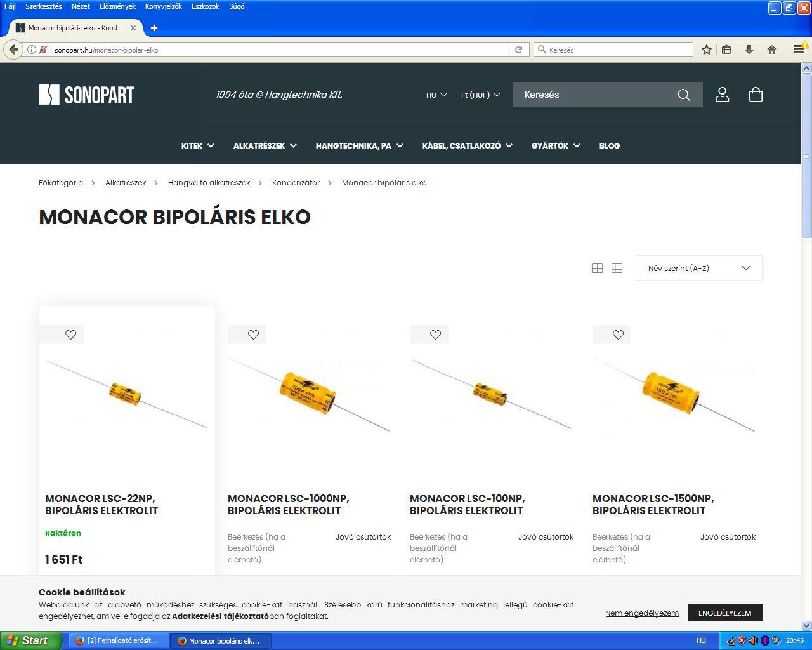This screenshot has height=650, width=812.
Task: Open the Fájl menu
Action: point(10,6)
